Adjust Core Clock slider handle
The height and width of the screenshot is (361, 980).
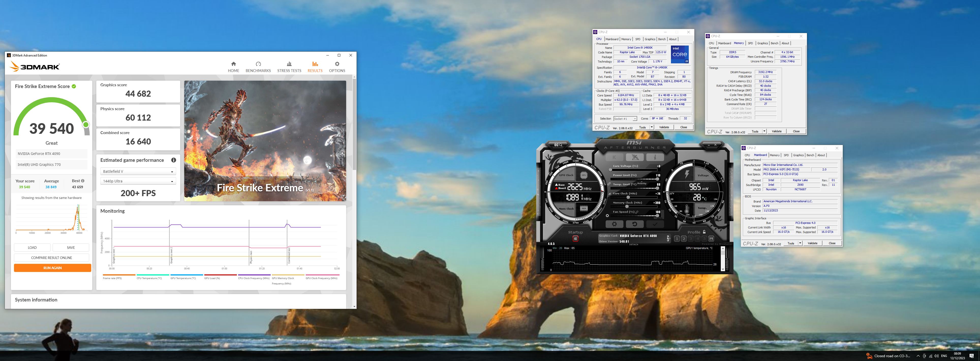tap(628, 197)
